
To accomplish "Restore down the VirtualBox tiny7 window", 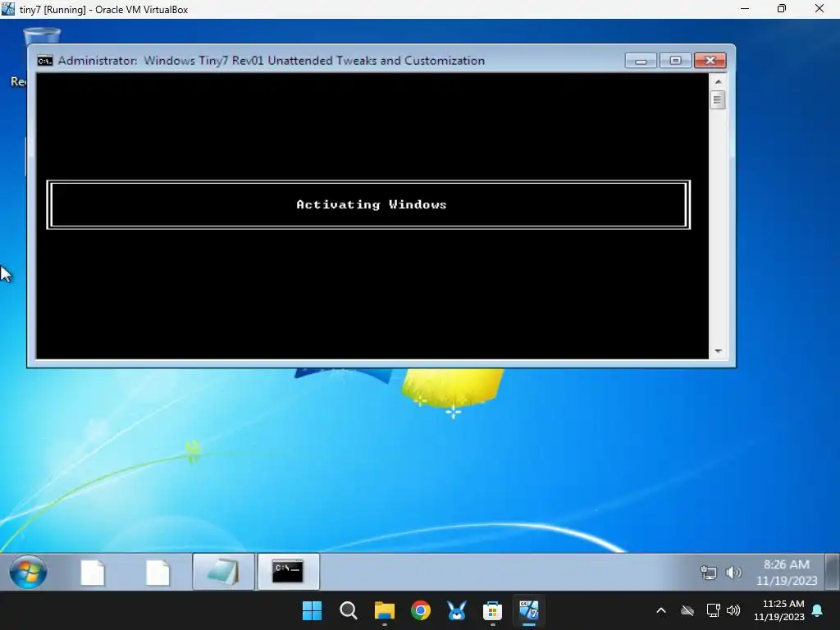I will click(782, 9).
